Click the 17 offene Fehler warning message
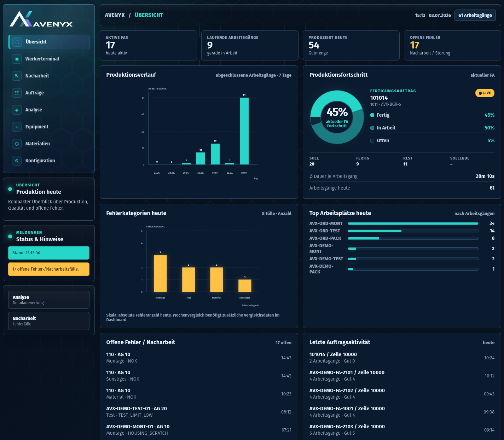504x440 pixels. pos(49,269)
